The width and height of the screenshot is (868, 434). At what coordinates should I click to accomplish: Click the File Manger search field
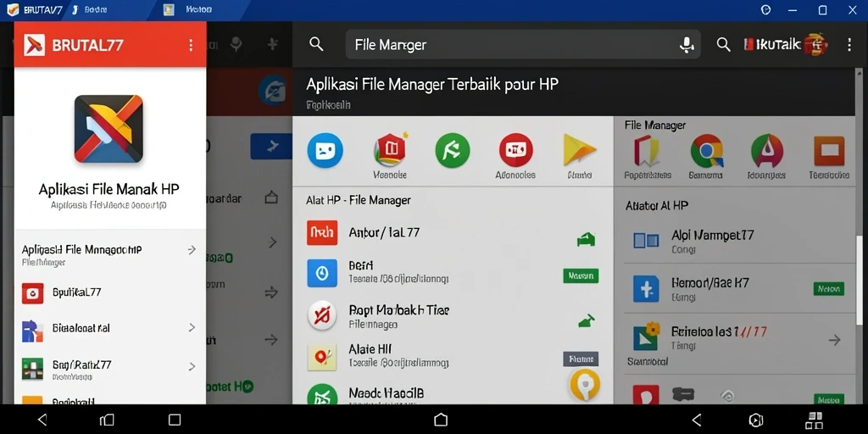[523, 44]
